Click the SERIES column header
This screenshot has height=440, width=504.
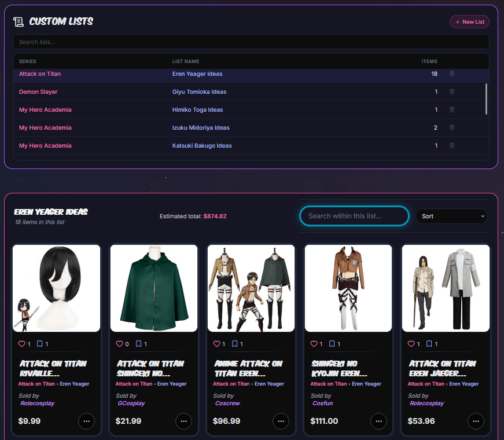pos(28,61)
